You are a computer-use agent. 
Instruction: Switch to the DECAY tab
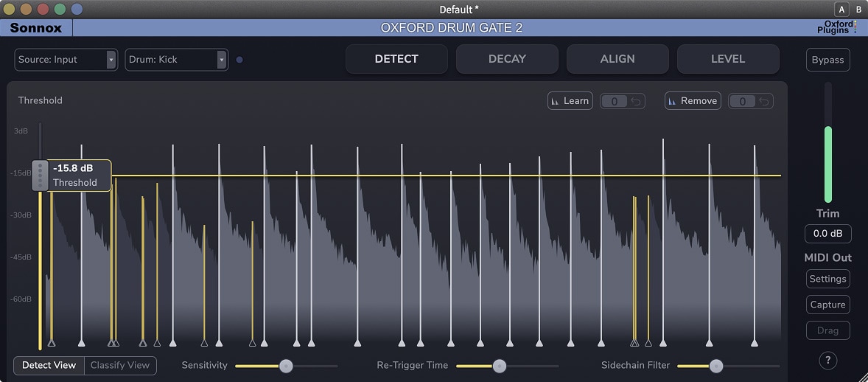point(507,59)
